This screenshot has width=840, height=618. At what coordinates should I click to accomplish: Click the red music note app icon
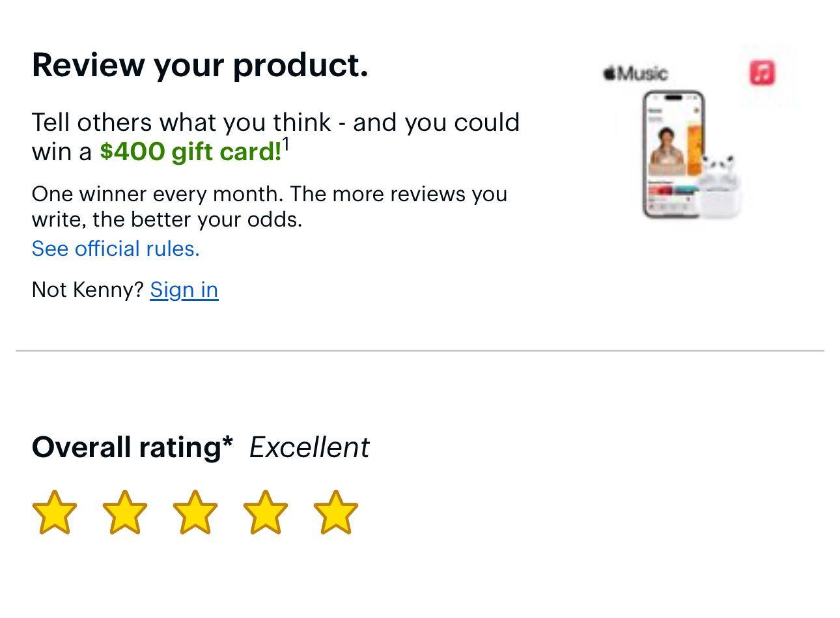tap(763, 72)
